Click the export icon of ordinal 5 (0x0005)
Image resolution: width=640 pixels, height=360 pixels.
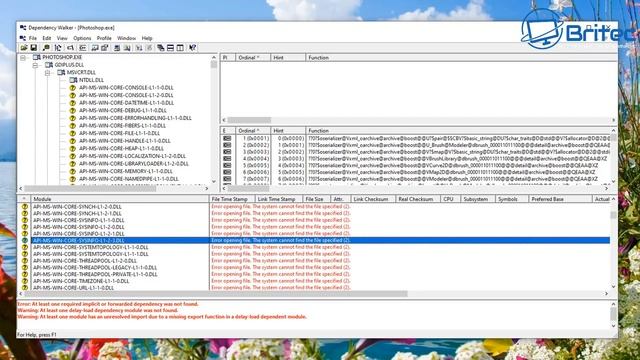click(x=227, y=165)
